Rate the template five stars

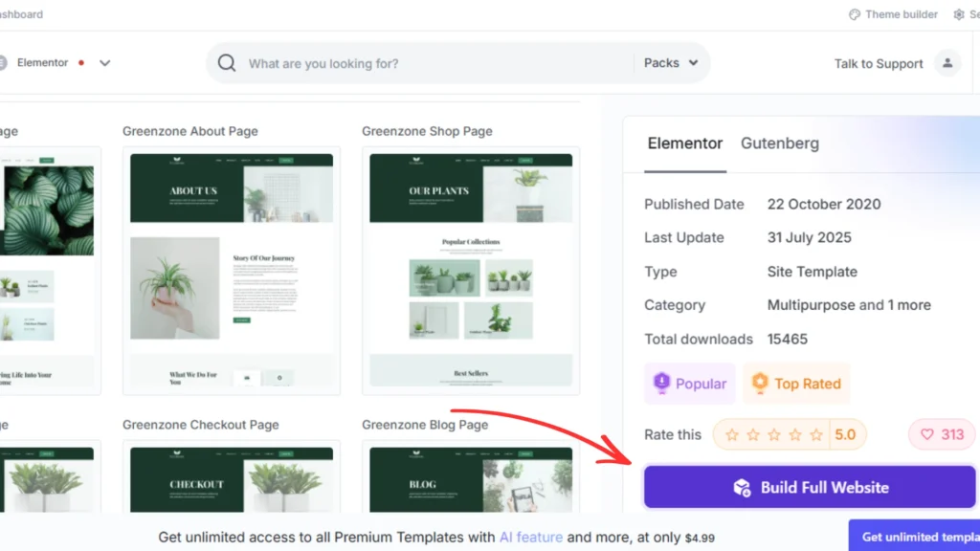(816, 435)
